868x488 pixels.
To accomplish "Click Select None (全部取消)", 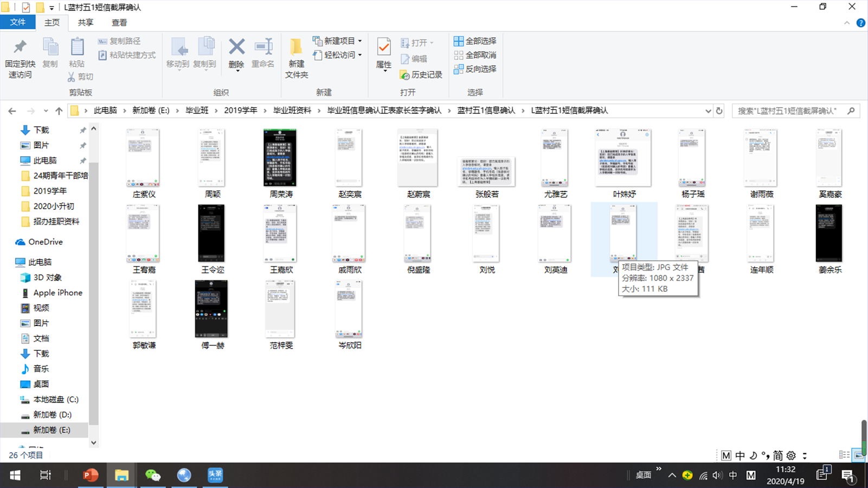I will (475, 55).
